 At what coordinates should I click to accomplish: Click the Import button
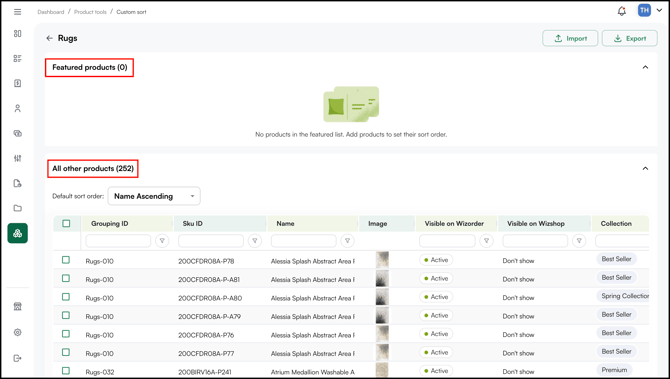pos(570,38)
